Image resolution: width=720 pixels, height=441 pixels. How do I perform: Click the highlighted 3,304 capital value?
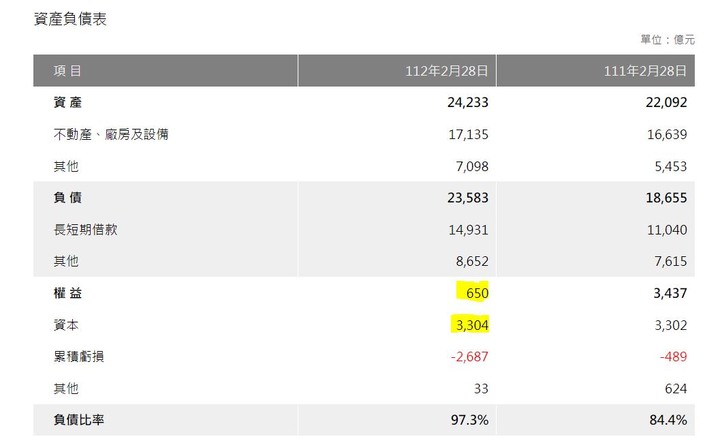coord(472,325)
